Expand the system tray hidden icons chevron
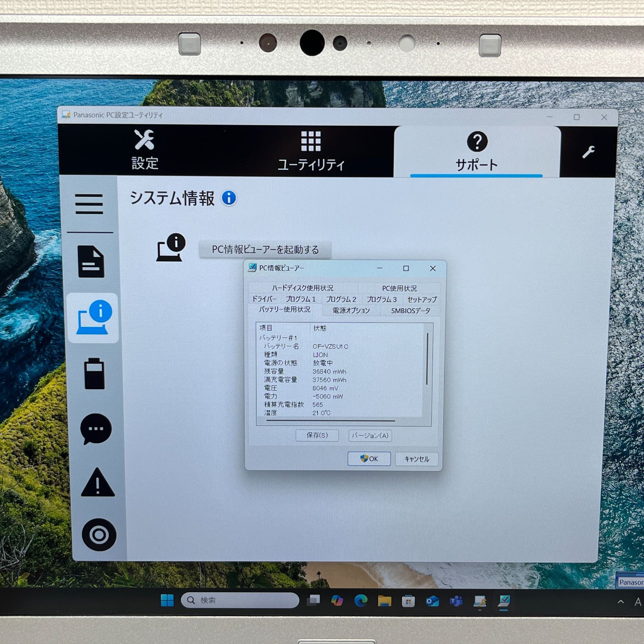 pyautogui.click(x=621, y=602)
